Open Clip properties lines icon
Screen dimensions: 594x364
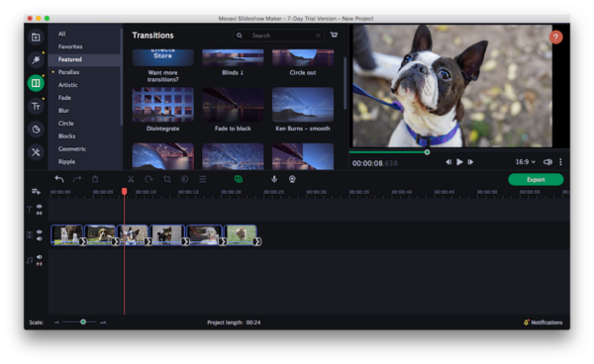click(203, 179)
